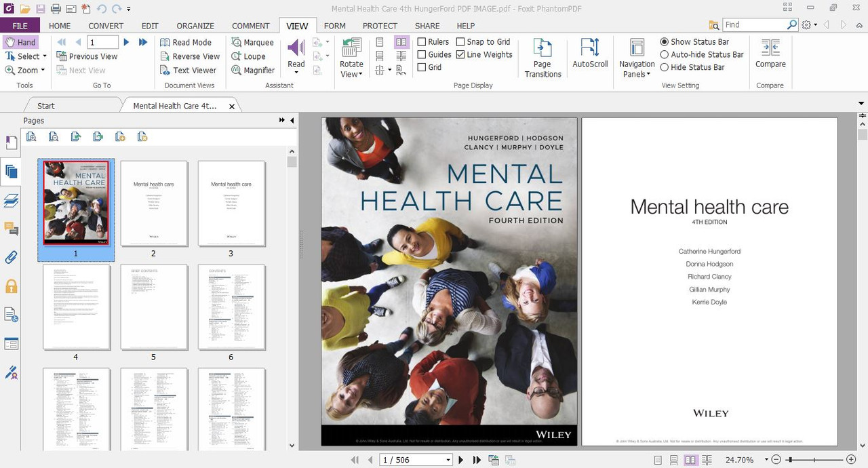Select single page display icon in ribbon
The height and width of the screenshot is (468, 868).
click(380, 42)
